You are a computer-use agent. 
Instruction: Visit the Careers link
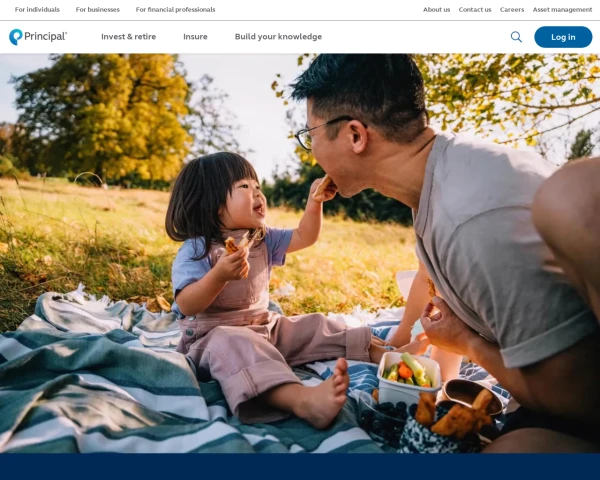coord(512,10)
